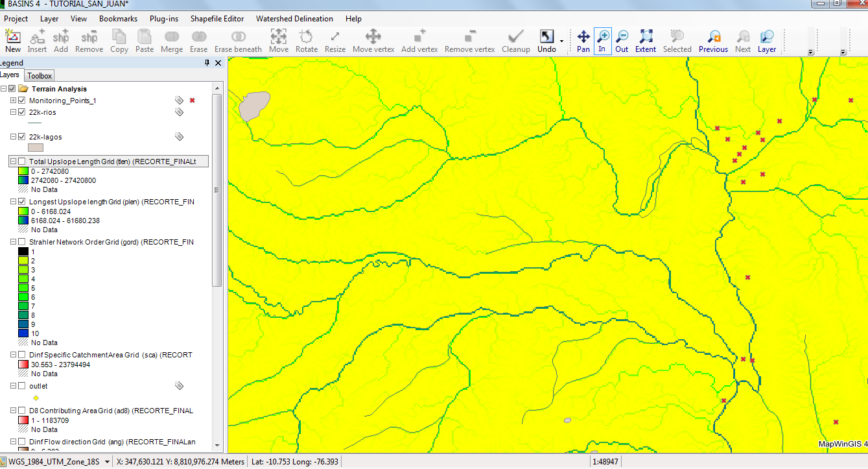This screenshot has width=868, height=469.
Task: Zoom to full Extent
Action: (x=646, y=41)
